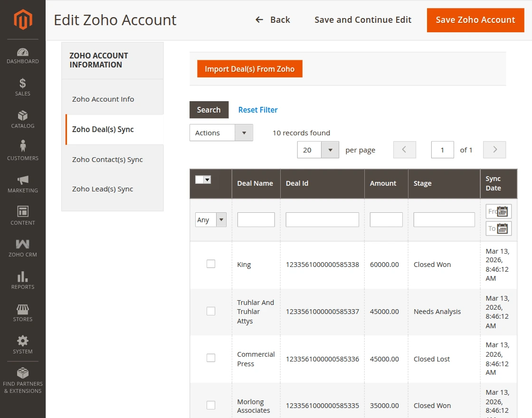The image size is (532, 418).
Task: Click the Back button
Action: (273, 19)
